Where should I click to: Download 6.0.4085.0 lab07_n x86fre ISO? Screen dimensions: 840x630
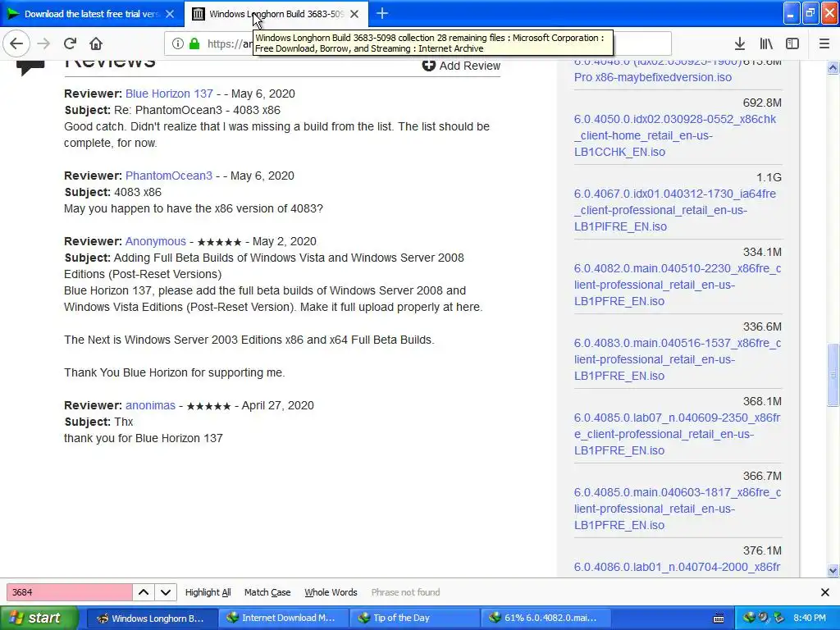(677, 434)
